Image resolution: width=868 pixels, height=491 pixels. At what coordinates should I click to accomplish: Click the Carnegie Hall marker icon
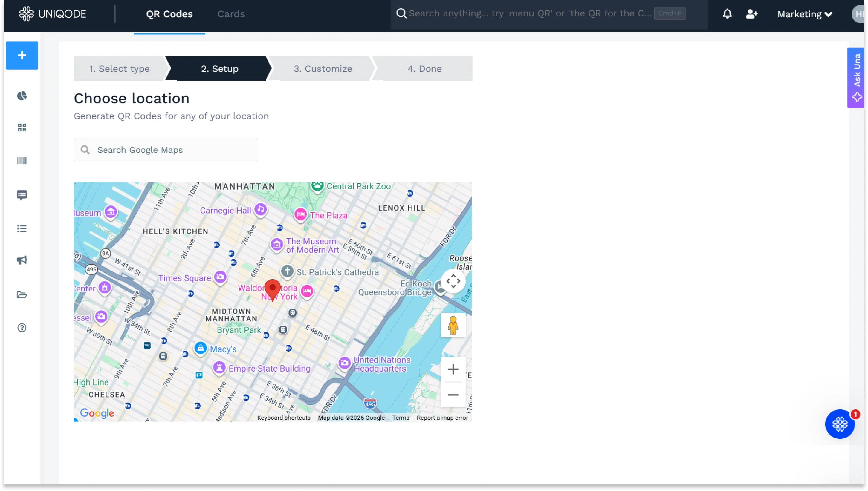261,210
